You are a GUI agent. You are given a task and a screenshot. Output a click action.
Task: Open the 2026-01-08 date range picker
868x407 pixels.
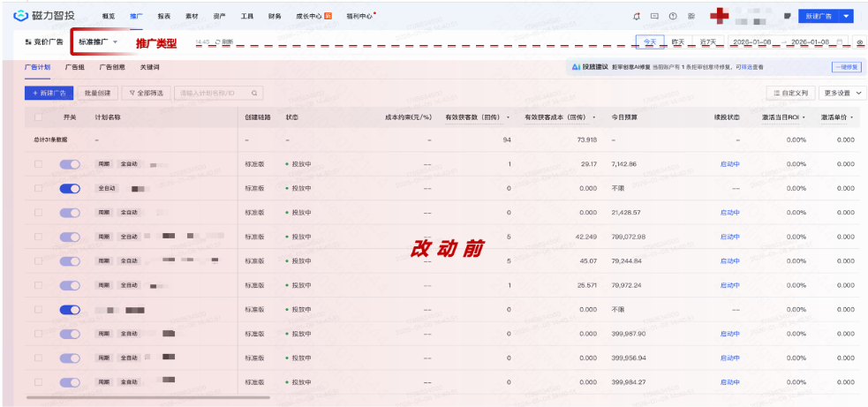pyautogui.click(x=788, y=42)
